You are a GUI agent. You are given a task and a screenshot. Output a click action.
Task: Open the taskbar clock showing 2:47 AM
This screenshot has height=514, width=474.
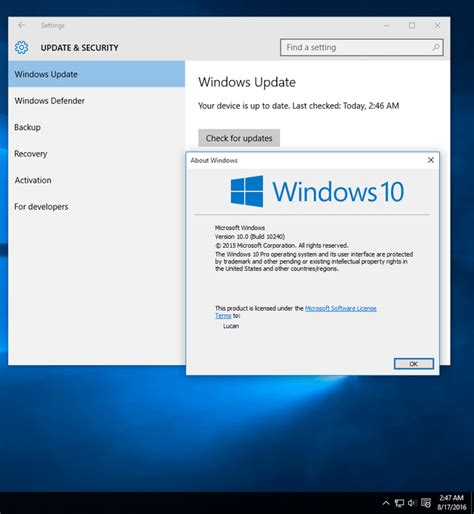[x=452, y=502]
